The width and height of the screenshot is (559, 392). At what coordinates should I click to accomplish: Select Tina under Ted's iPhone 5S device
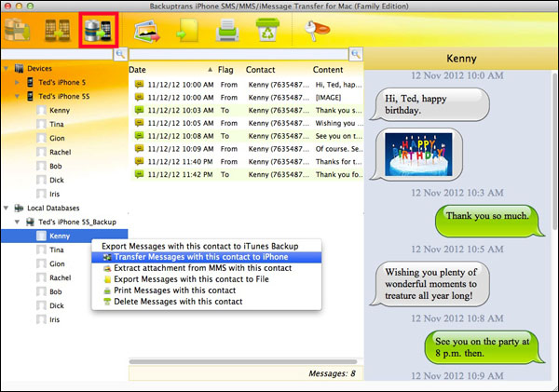57,124
